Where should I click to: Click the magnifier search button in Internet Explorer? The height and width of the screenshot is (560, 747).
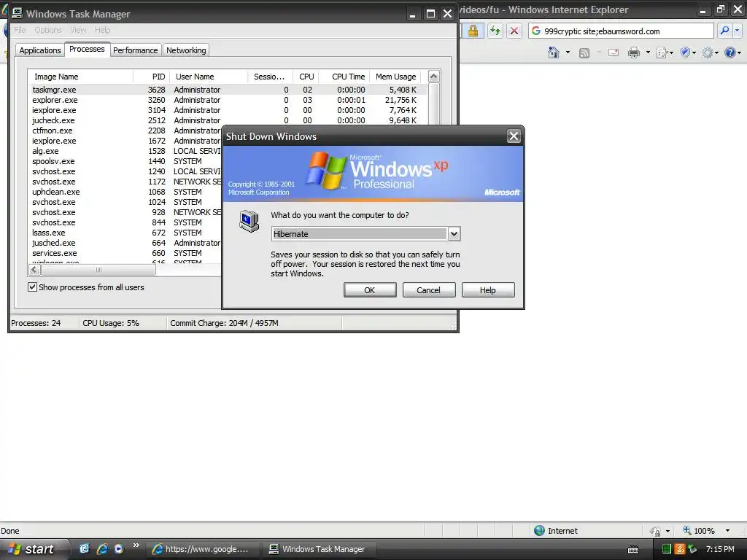(724, 31)
